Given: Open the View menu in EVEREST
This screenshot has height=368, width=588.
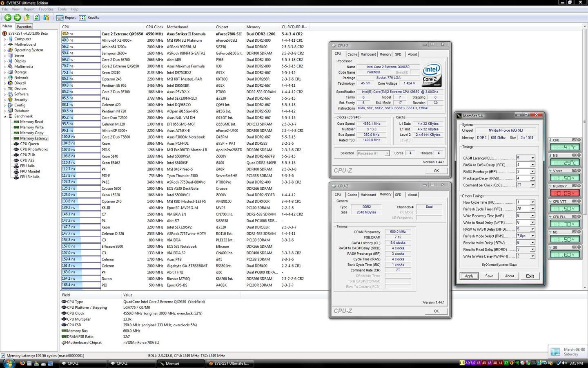Looking at the screenshot, I should 16,9.
